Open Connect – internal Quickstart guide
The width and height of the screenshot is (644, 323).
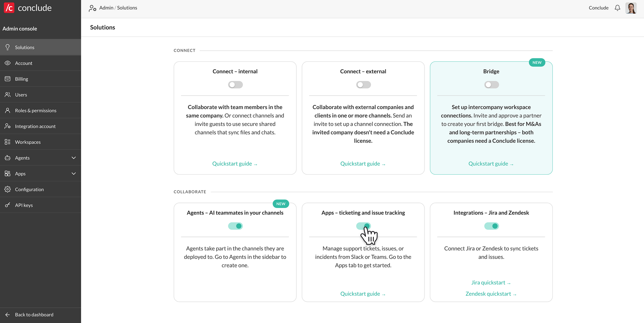(235, 164)
